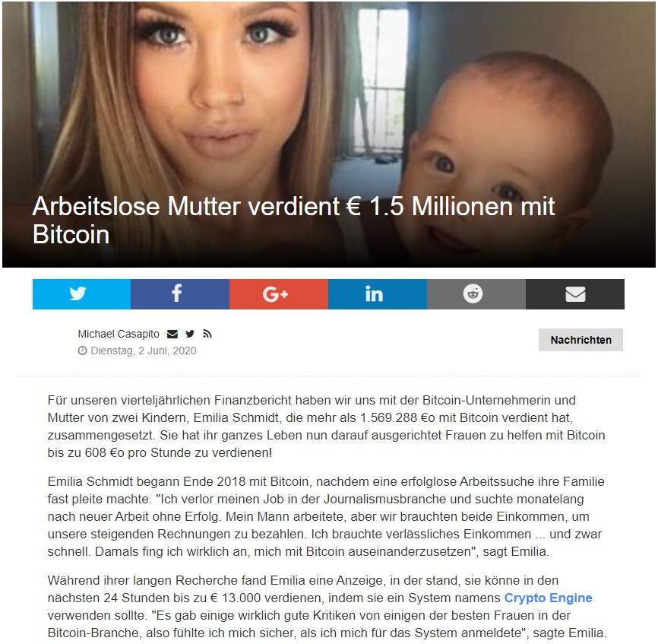Click paragraph starting Während ihrer langen Recherche
Image resolution: width=658 pixels, height=644 pixels.
click(x=327, y=607)
